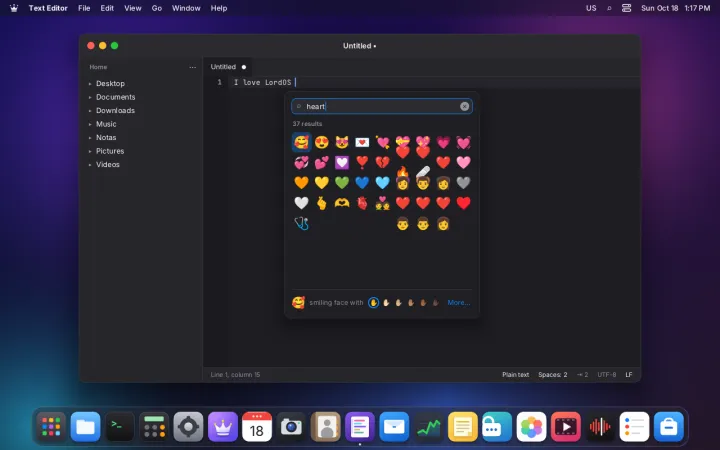
Task: Select the green heart emoji
Action: click(x=342, y=183)
